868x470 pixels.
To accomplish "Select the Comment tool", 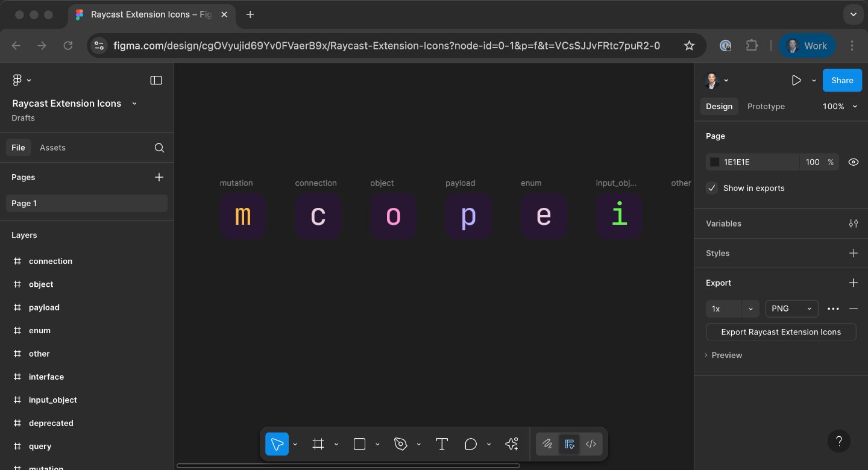I will [x=471, y=444].
